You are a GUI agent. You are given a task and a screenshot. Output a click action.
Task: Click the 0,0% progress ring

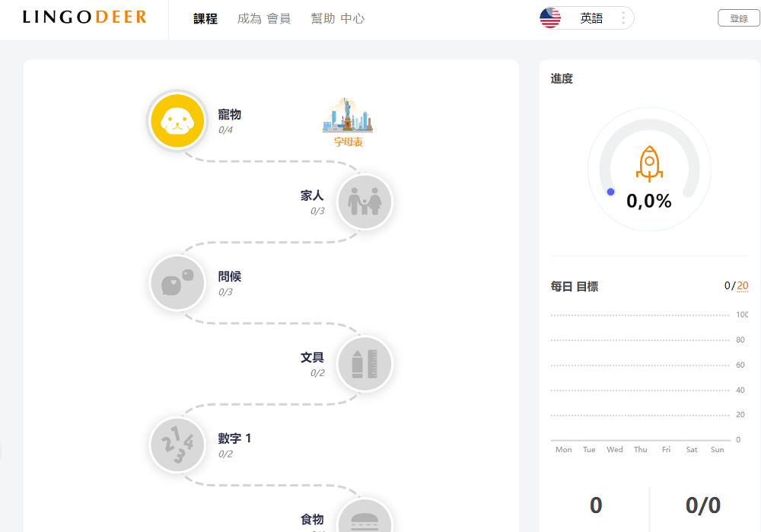[648, 202]
